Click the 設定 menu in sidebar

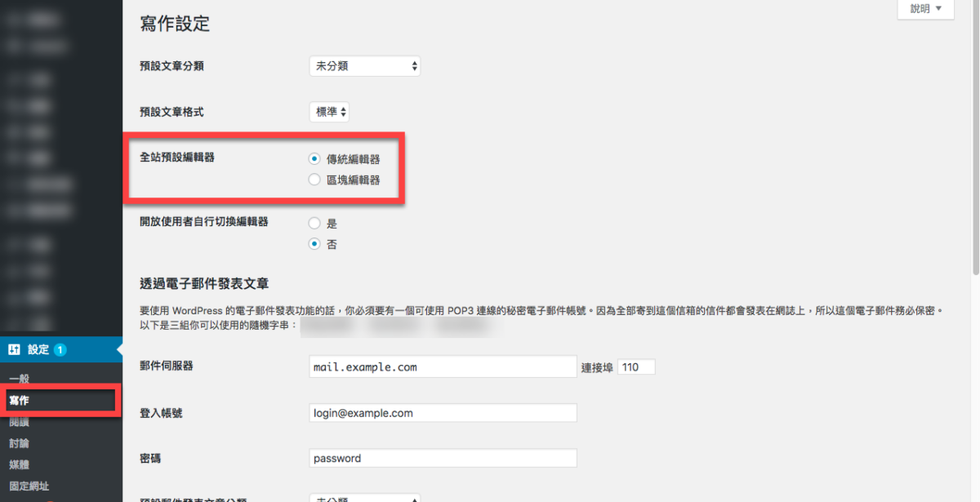click(61, 349)
